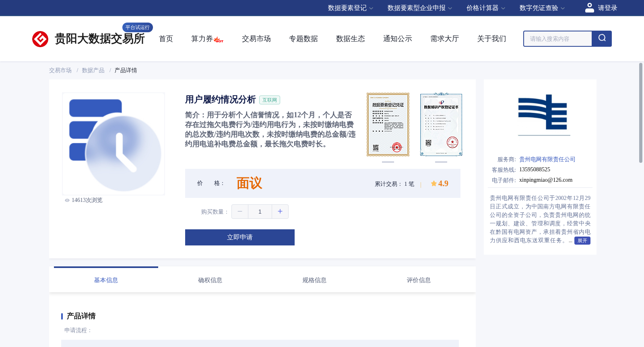Click the purchase quantity input field
The image size is (644, 347).
point(260,212)
